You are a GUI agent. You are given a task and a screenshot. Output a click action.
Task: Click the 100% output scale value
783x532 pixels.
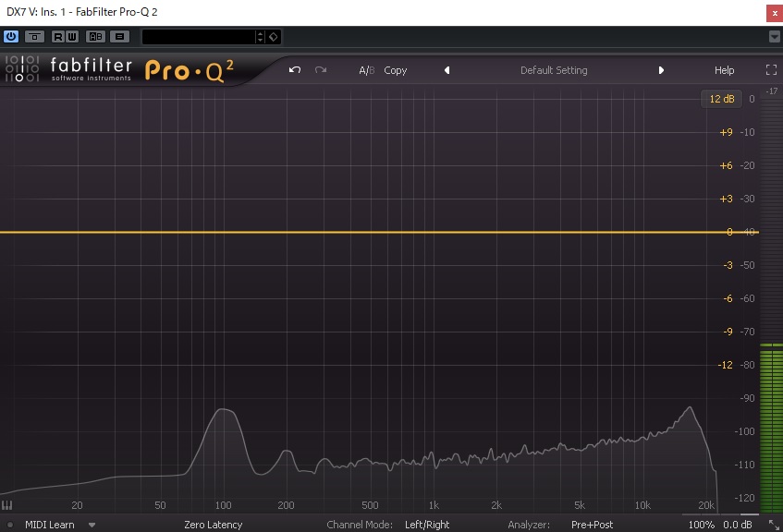702,525
